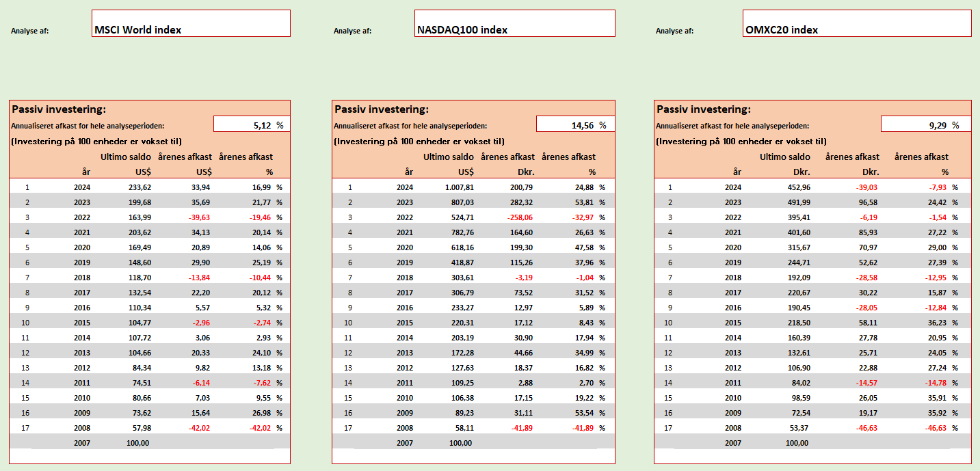The height and width of the screenshot is (471, 980).
Task: Select the 36,23 percent cell
Action: [x=936, y=323]
